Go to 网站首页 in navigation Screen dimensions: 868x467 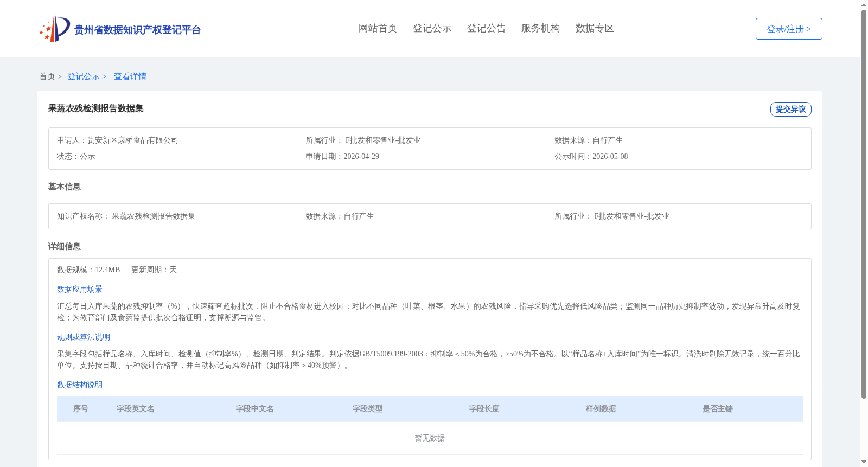click(x=378, y=28)
